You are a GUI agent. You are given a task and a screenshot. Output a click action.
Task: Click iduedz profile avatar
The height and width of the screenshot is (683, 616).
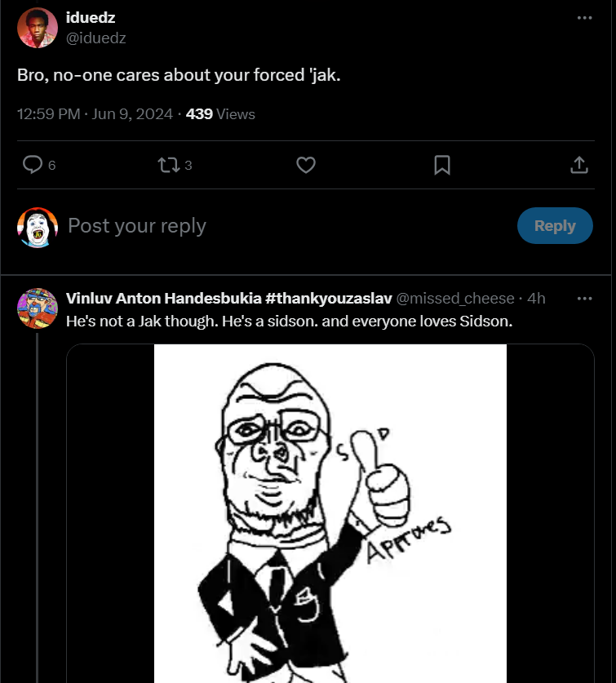(37, 28)
